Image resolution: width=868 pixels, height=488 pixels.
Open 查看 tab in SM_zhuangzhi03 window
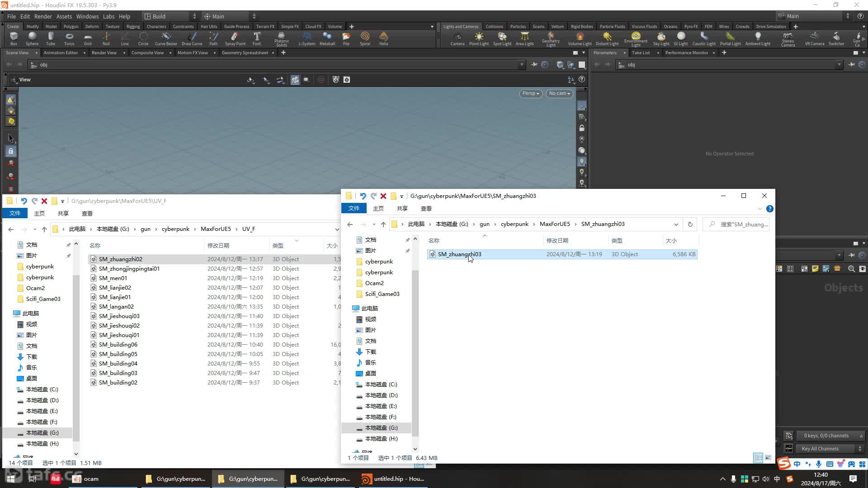[426, 209]
